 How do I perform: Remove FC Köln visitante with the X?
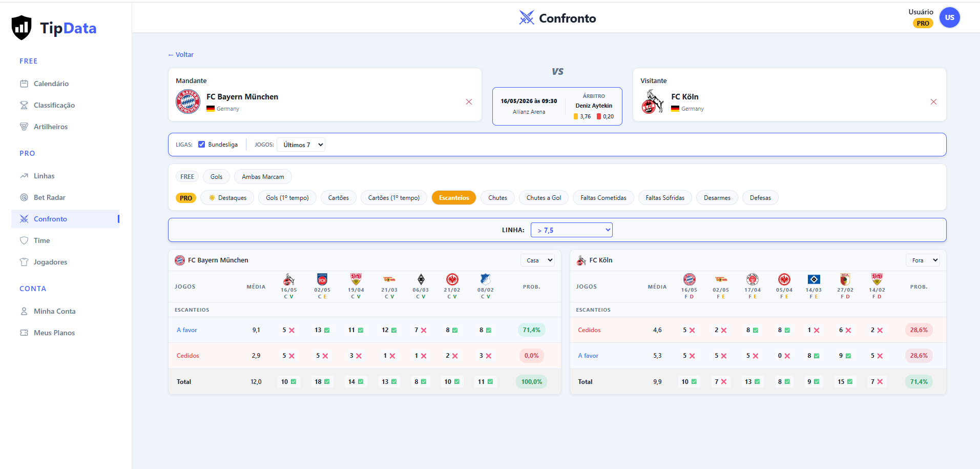coord(933,102)
